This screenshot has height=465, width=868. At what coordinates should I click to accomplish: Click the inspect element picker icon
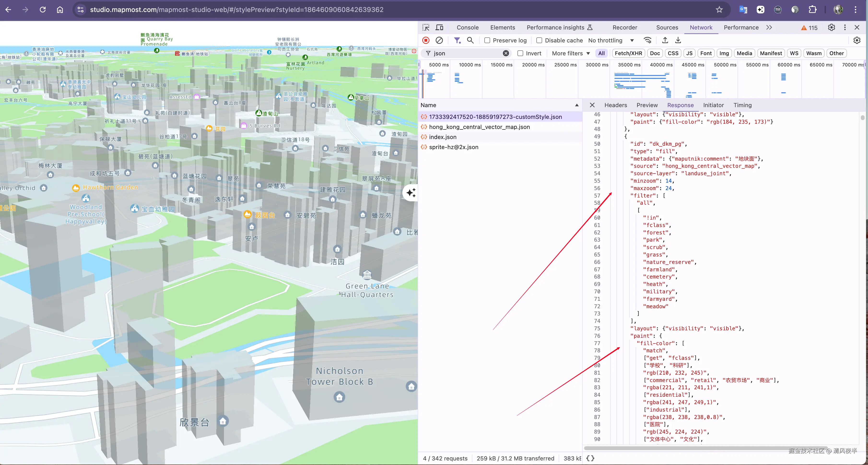coord(426,28)
